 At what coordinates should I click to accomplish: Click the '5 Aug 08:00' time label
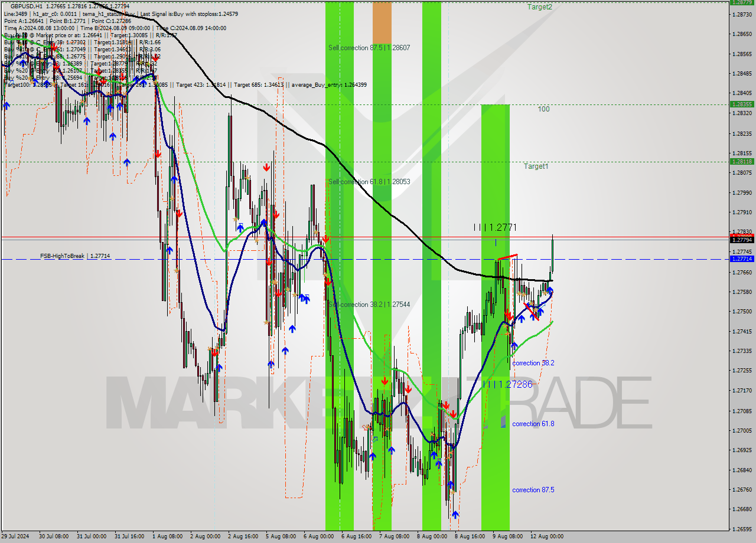(x=281, y=537)
